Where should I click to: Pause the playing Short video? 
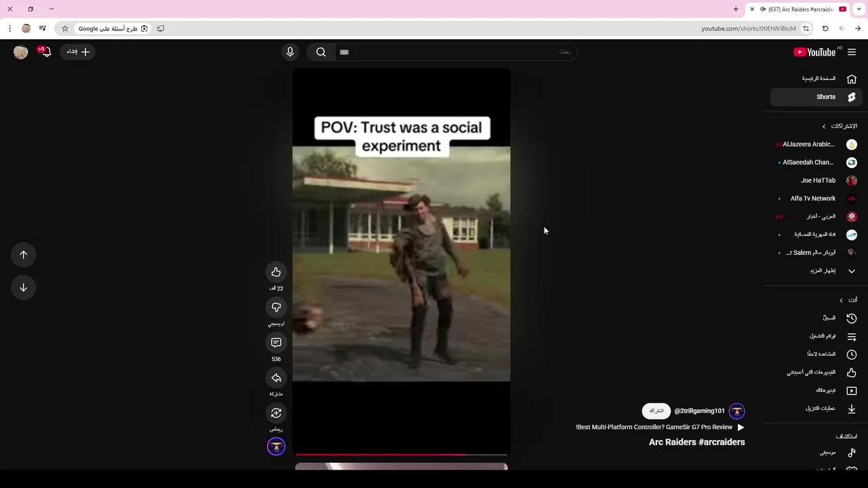401,263
